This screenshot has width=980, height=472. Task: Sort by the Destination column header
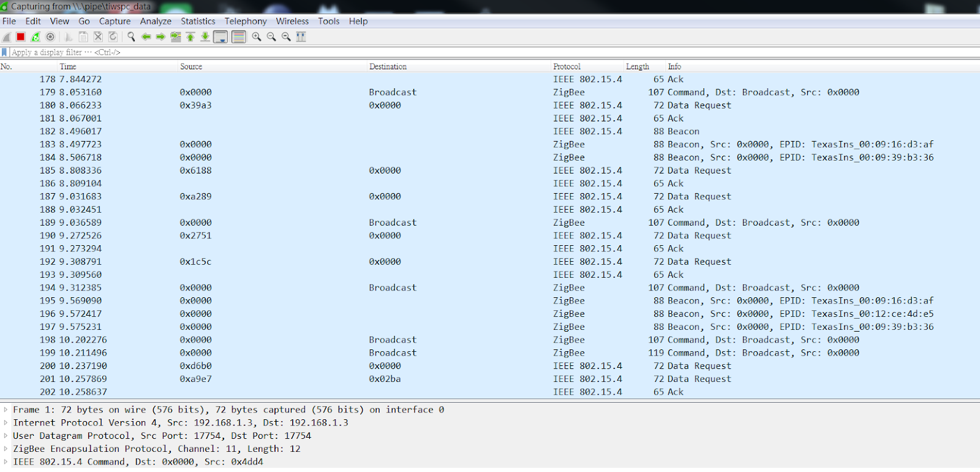[x=459, y=67]
